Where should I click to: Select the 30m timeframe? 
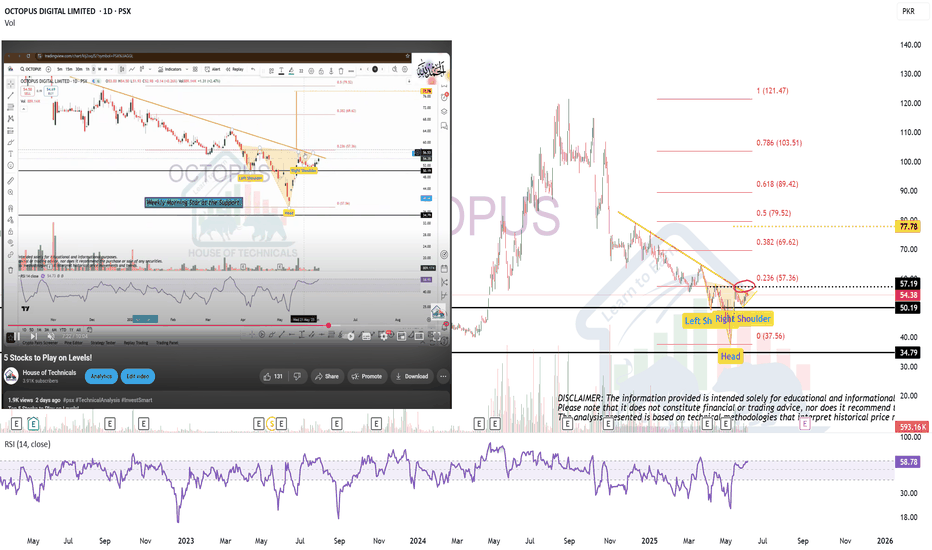tap(79, 69)
